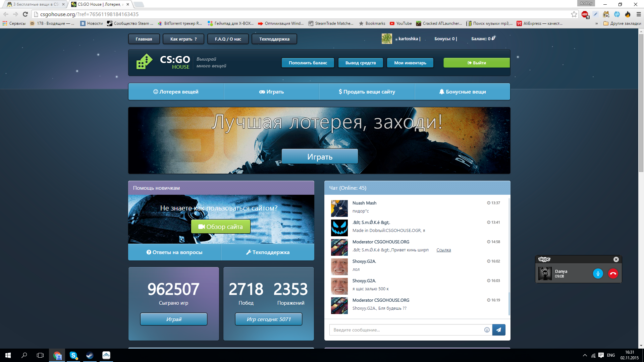Open Другие закладки bookmarks folder
Screen dimensions: 644x362
(622, 23)
